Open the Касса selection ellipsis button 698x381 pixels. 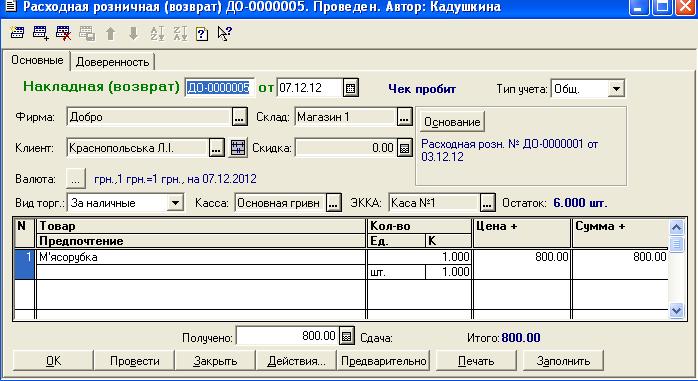coord(333,203)
